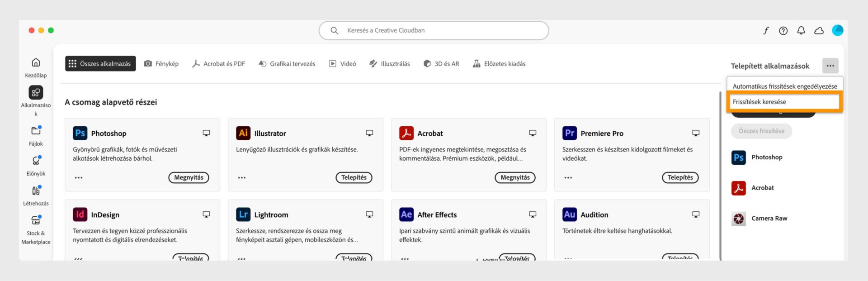The image size is (868, 281).
Task: Click the Lightroom card app icon
Action: click(243, 214)
